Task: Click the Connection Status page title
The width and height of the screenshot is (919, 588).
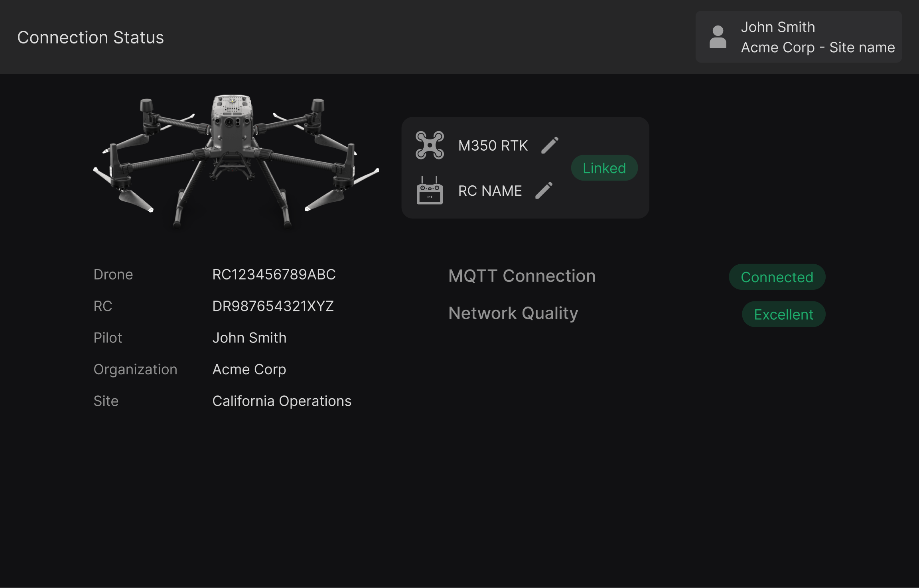Action: tap(91, 37)
